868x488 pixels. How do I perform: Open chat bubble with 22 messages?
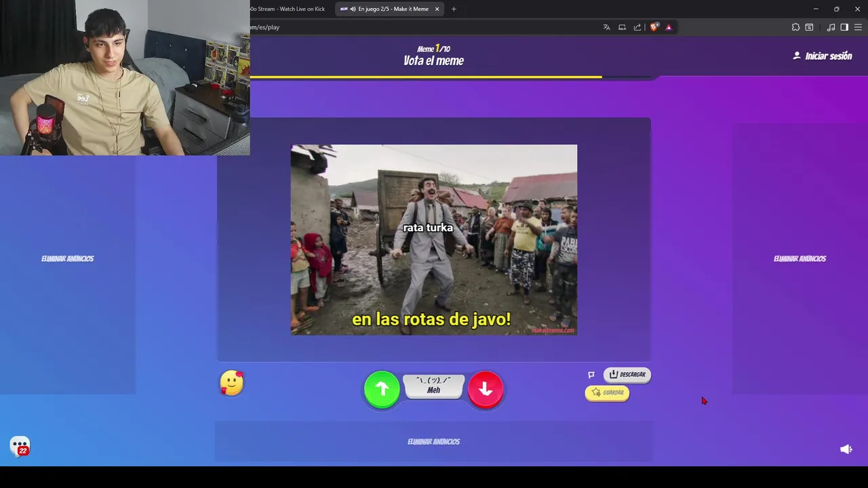20,446
